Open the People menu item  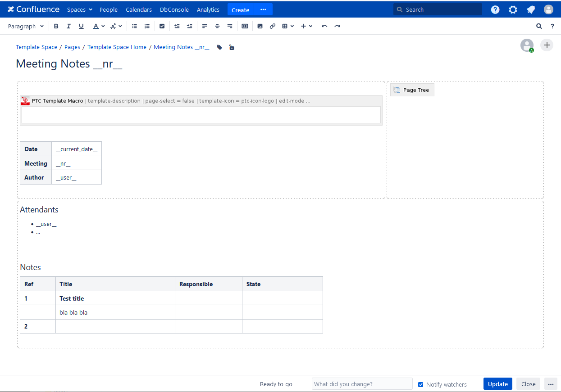tap(109, 9)
